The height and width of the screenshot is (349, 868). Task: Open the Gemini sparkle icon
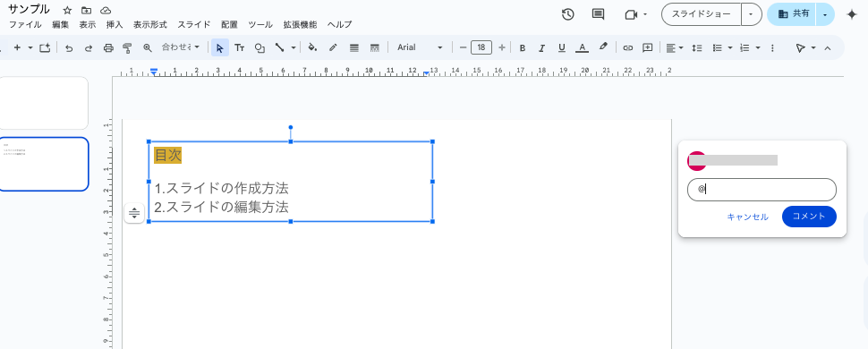point(852,14)
